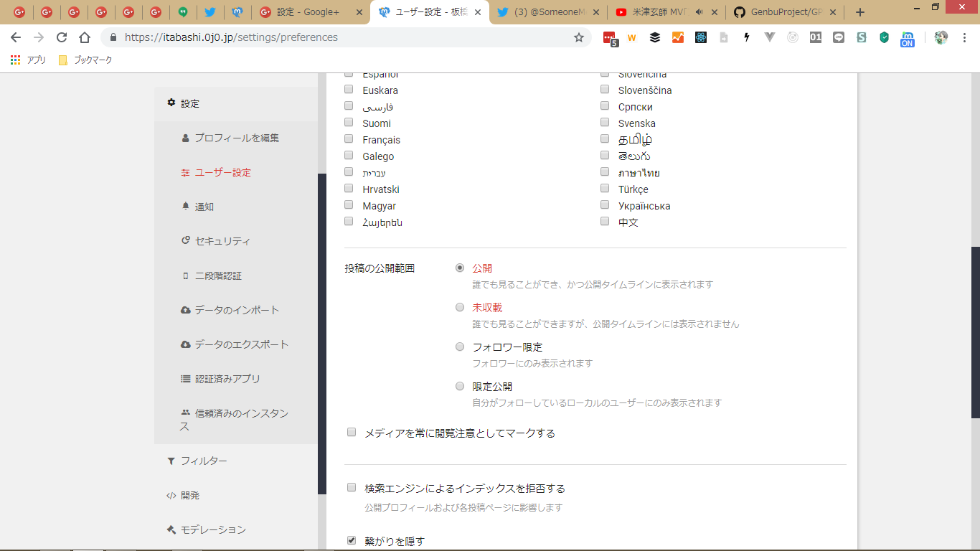Click the address bar URL field
The height and width of the screenshot is (551, 980).
pyautogui.click(x=344, y=37)
